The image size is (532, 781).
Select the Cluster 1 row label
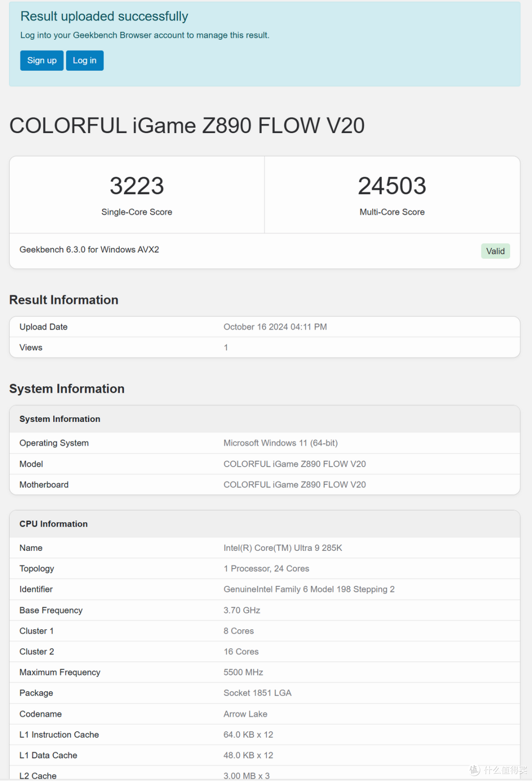click(x=36, y=631)
